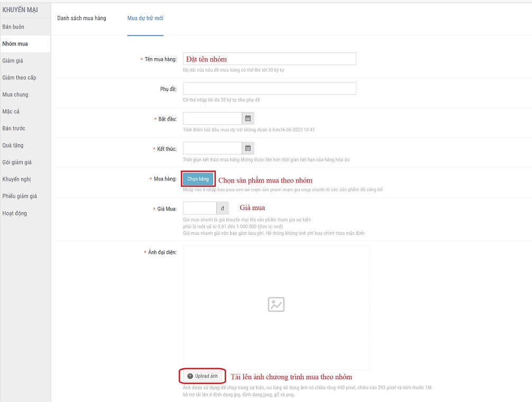Select the Mua dự trữ mới tab
Image resolution: width=532 pixels, height=402 pixels.
click(145, 18)
